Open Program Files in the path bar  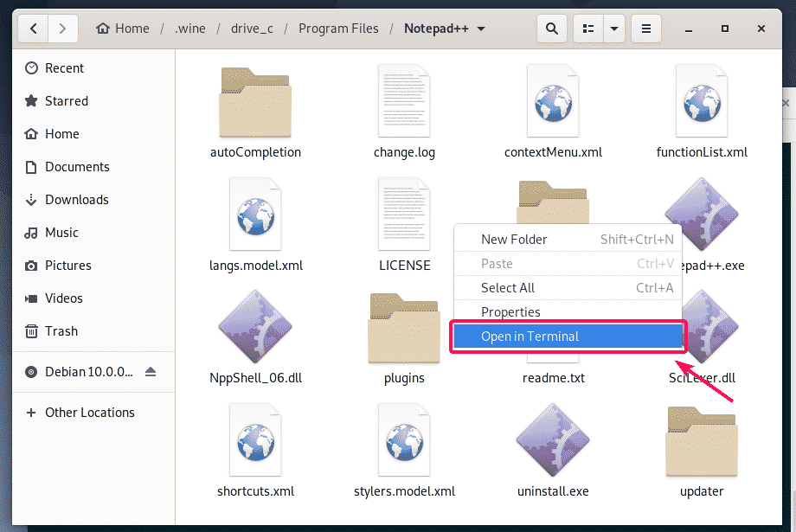[338, 29]
